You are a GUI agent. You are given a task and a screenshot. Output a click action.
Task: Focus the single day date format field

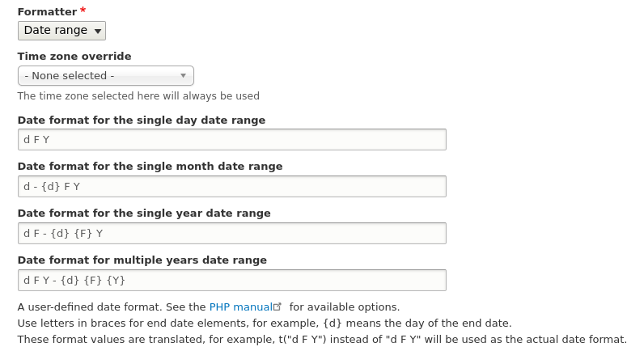pyautogui.click(x=231, y=140)
